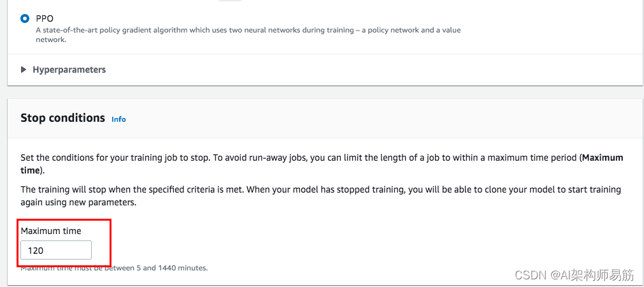The width and height of the screenshot is (644, 287).
Task: Click the Maximum time field label
Action: tap(51, 231)
